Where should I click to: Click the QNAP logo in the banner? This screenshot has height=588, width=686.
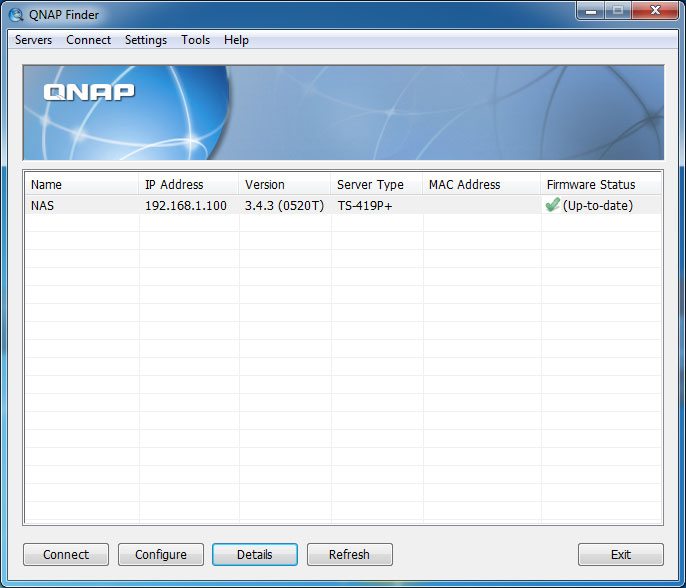[89, 92]
